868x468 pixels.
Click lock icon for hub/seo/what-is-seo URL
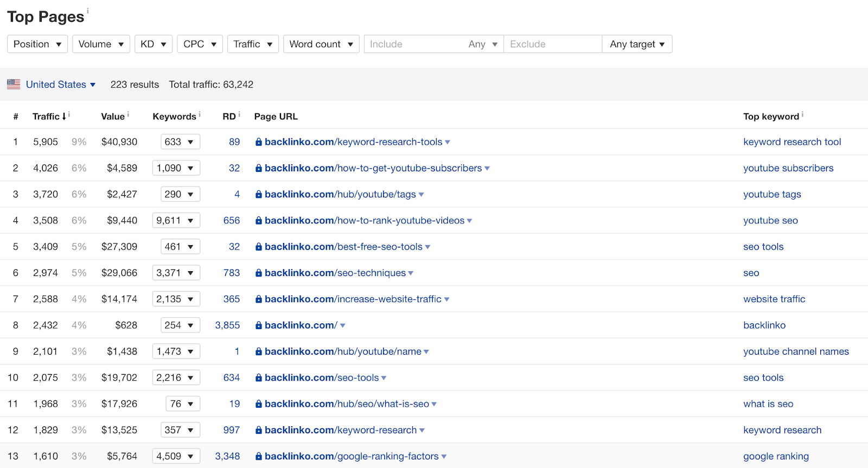tap(259, 404)
